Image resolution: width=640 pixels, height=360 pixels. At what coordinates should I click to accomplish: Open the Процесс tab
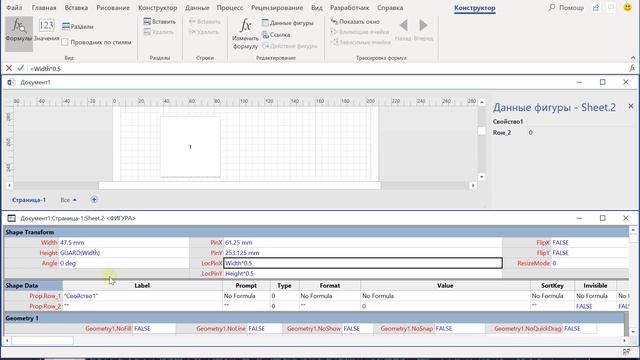230,8
